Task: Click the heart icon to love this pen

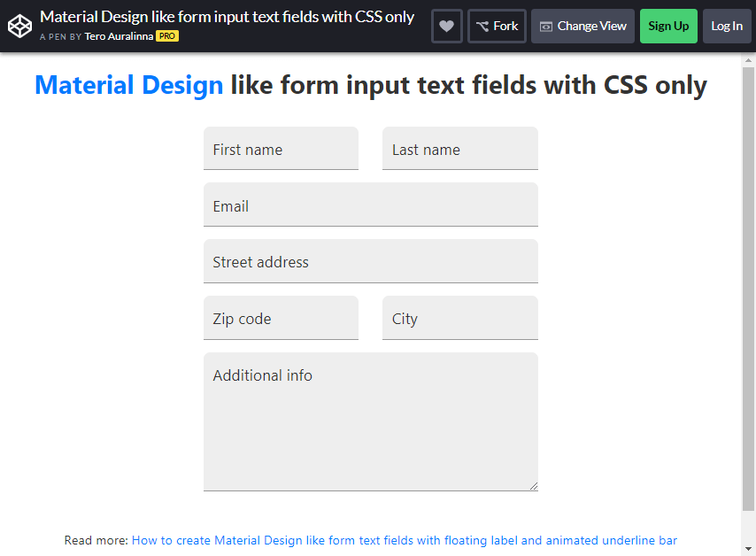Action: pos(446,26)
